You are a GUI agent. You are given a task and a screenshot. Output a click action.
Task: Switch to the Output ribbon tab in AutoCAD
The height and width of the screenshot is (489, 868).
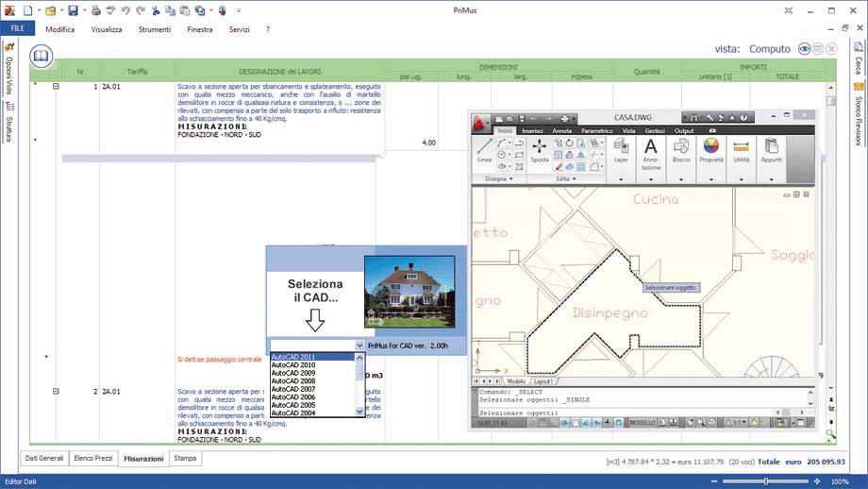point(684,130)
